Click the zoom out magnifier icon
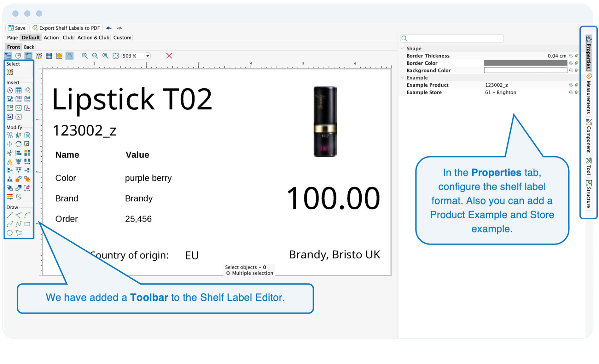The height and width of the screenshot is (364, 599). [95, 56]
